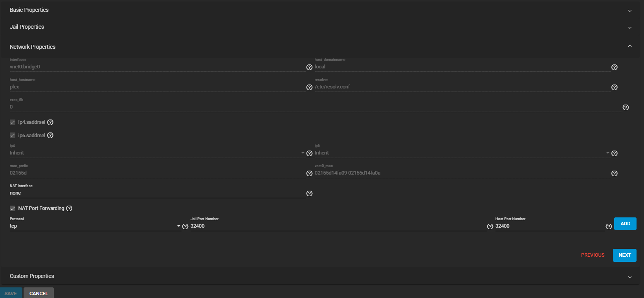
Task: Show help for exec_fib field
Action: 626,107
